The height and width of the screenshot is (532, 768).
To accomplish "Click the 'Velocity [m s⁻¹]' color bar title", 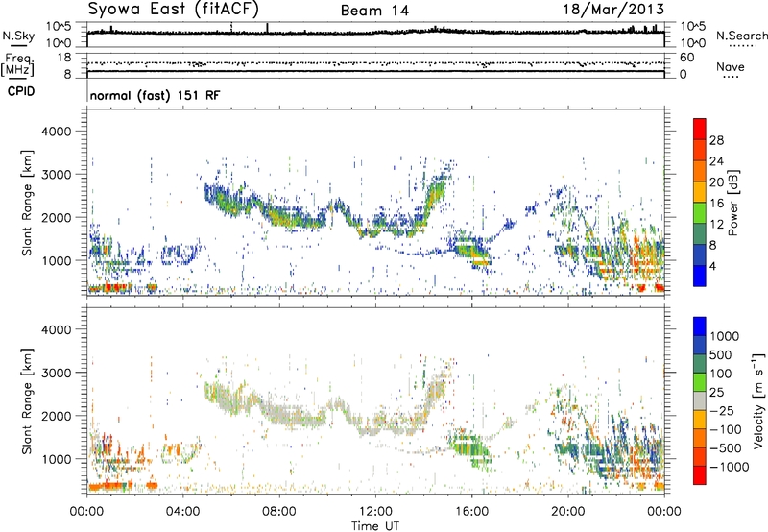I will (758, 400).
